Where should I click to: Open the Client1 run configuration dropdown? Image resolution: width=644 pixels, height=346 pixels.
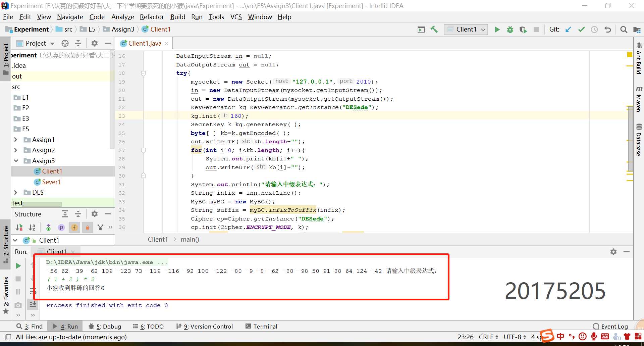point(466,30)
